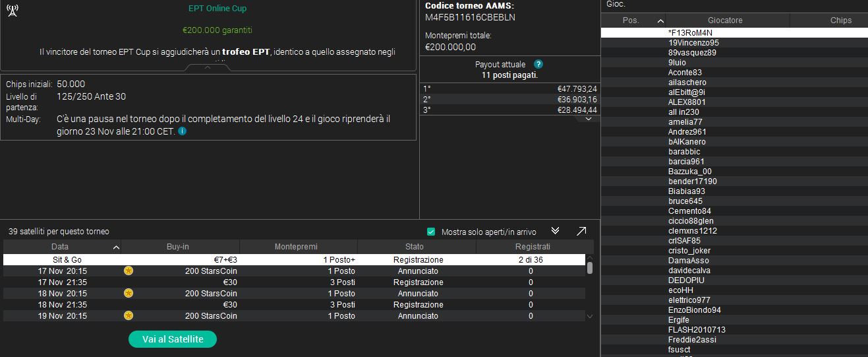The image size is (868, 357).
Task: Click the satellites list scrollbar thumb
Action: (590, 267)
